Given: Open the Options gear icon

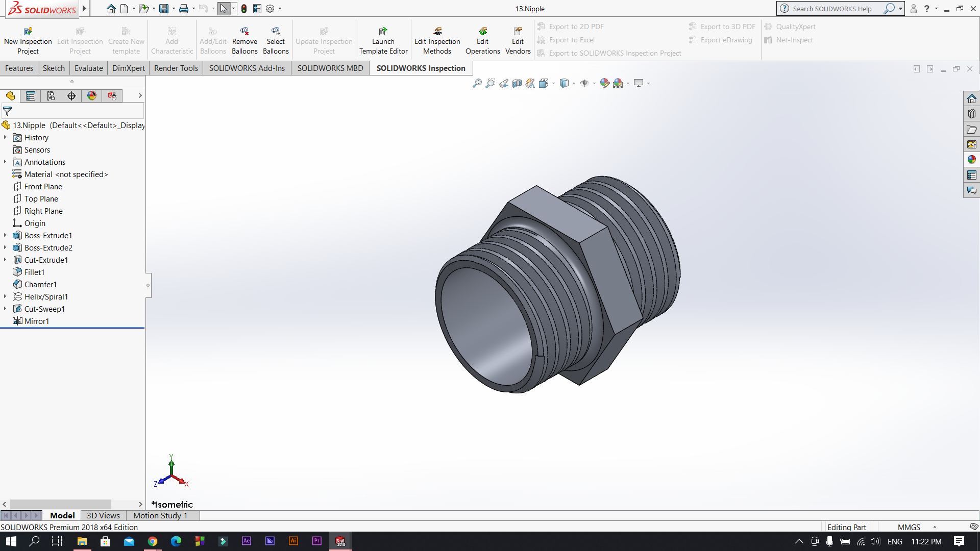Looking at the screenshot, I should (x=270, y=9).
